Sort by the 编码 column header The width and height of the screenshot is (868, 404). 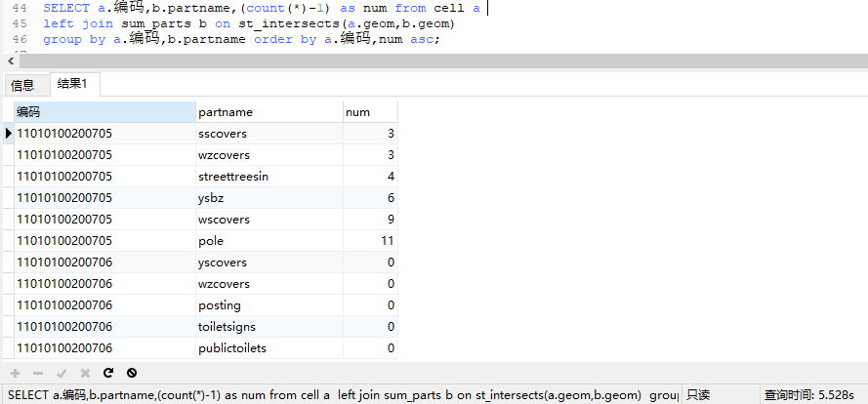click(103, 112)
